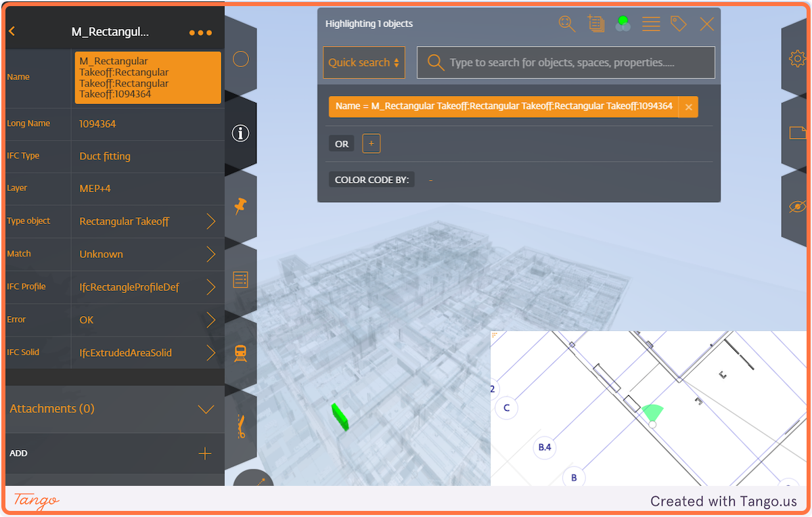
Task: Add another filter with the plus button
Action: coord(371,143)
